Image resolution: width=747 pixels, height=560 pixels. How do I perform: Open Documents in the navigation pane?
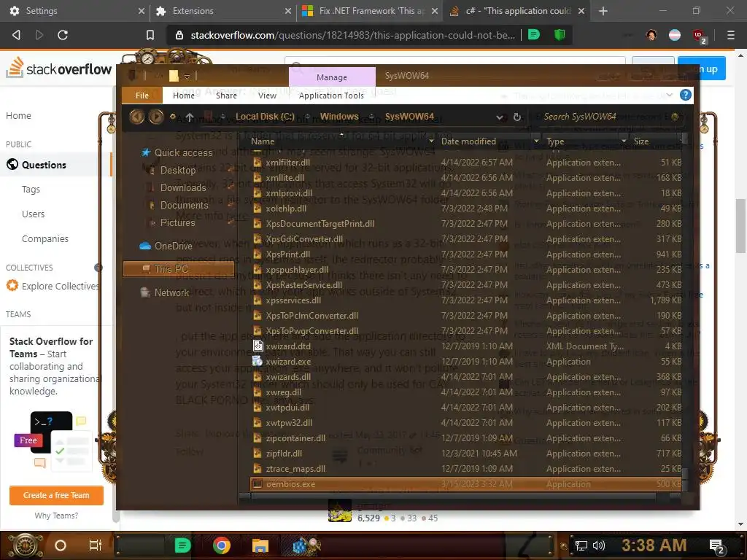(x=184, y=205)
